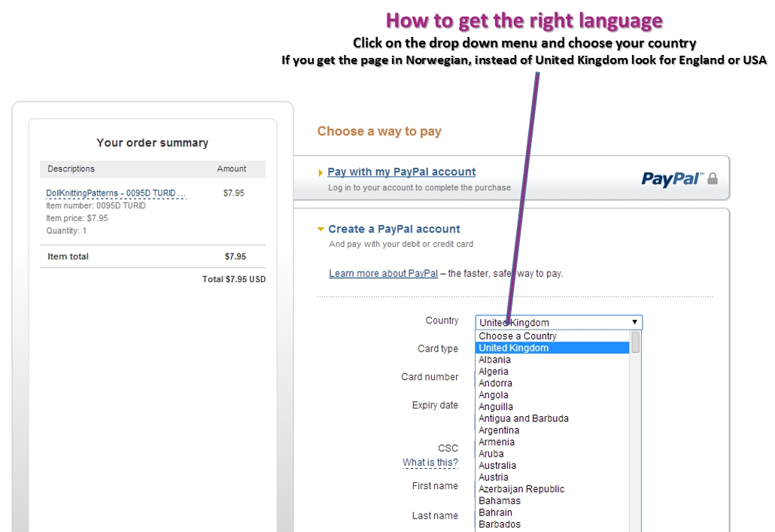This screenshot has height=532, width=775.
Task: Click the Create a PayPal account heading
Action: 394,229
